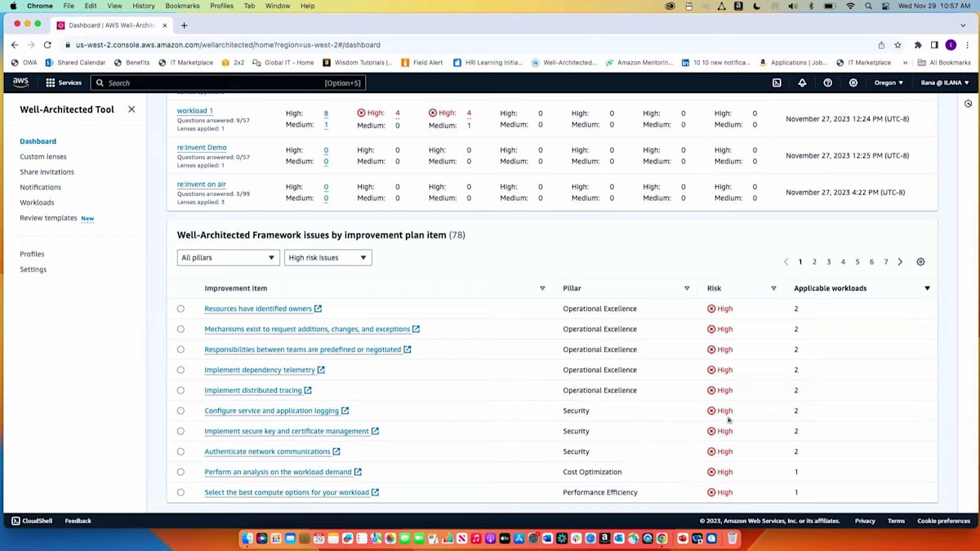Screen dimensions: 980x551
Task: Select radio for Resources have identified owners
Action: 180,309
